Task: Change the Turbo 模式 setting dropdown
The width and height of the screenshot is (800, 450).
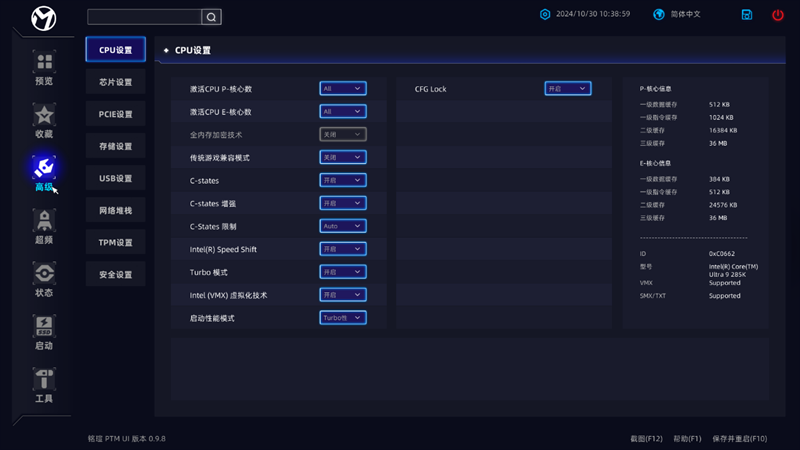Action: click(343, 272)
